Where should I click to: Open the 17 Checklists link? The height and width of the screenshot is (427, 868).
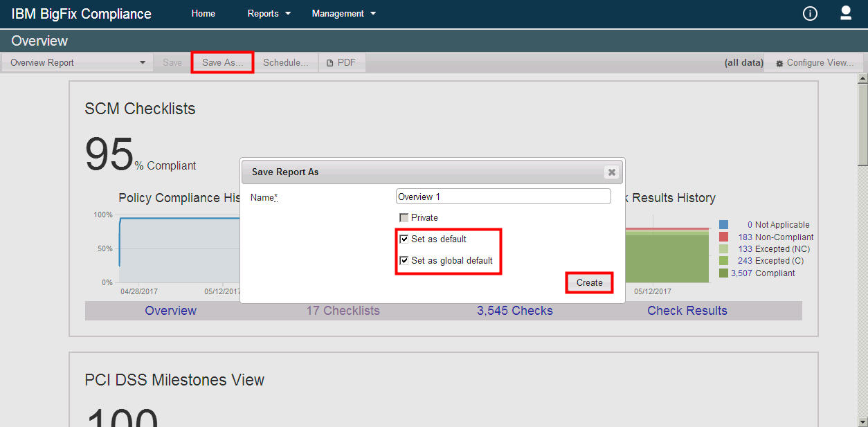coord(343,311)
